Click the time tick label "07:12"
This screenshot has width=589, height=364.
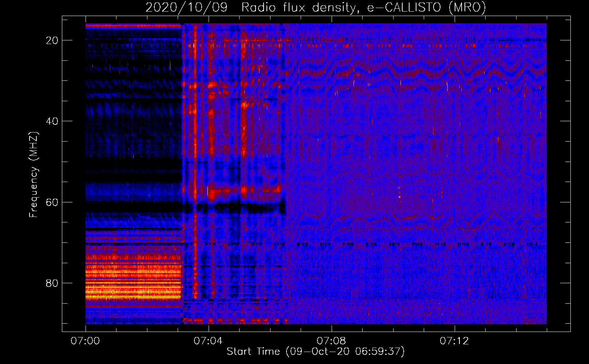pyautogui.click(x=455, y=341)
